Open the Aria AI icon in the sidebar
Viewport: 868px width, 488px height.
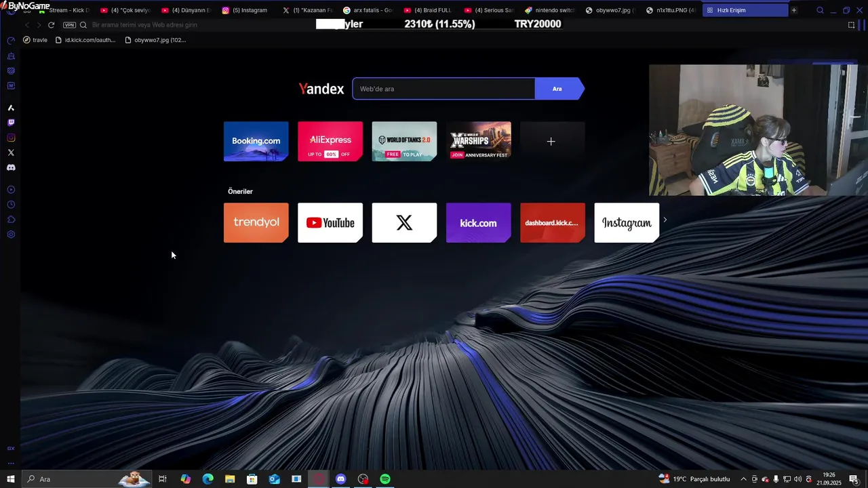click(11, 108)
